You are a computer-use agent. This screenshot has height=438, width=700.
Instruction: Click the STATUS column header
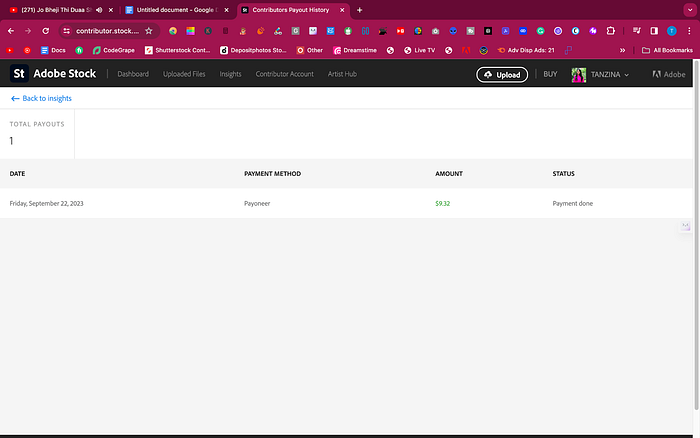(x=563, y=174)
